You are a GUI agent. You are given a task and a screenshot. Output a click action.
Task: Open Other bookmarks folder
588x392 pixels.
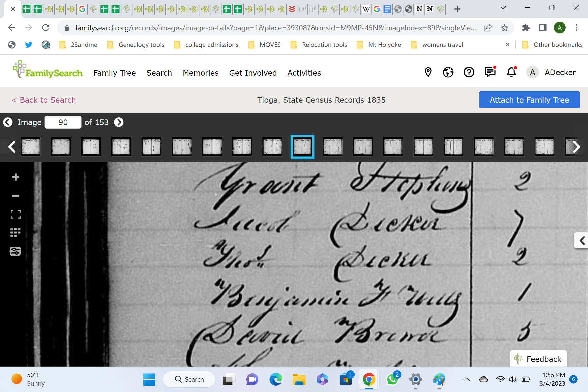(x=552, y=45)
